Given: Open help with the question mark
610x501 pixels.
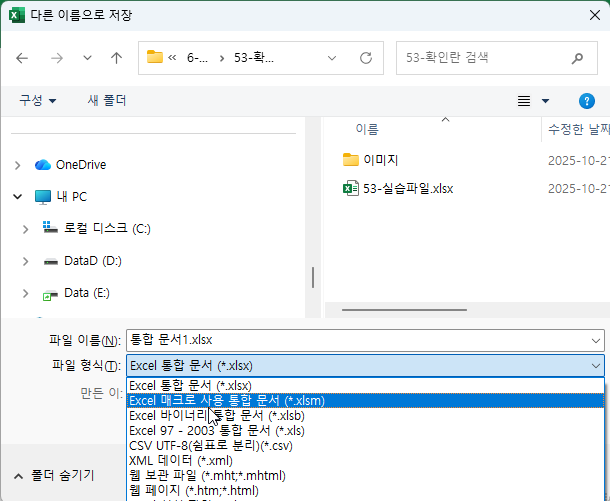Looking at the screenshot, I should coord(587,101).
